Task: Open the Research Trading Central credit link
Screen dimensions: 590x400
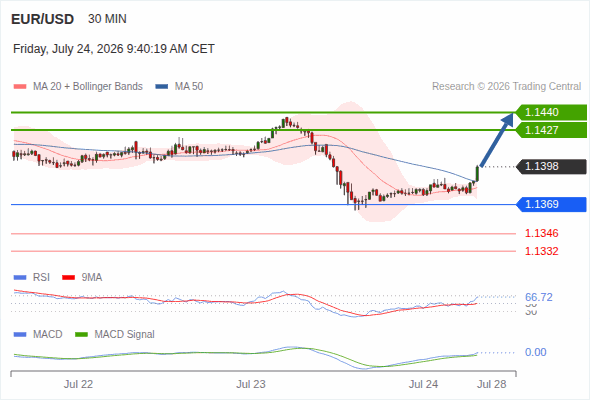Action: click(x=506, y=87)
